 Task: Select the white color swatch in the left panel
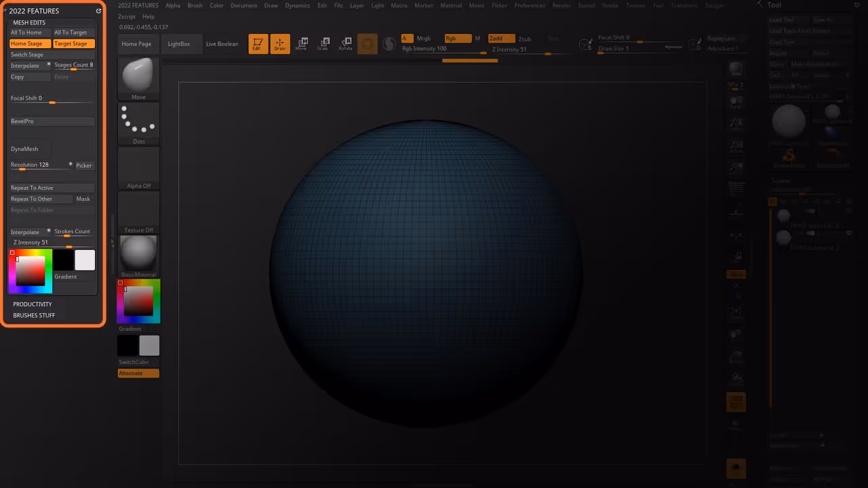pos(85,260)
